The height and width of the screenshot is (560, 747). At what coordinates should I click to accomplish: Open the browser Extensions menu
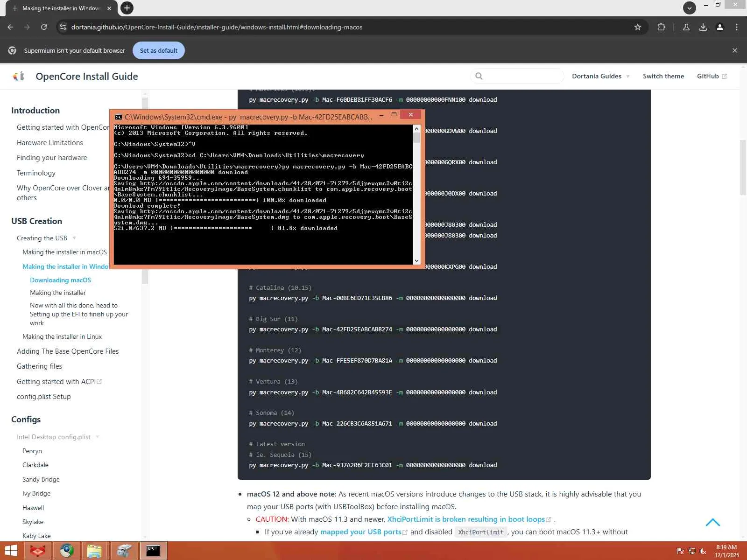point(661,27)
